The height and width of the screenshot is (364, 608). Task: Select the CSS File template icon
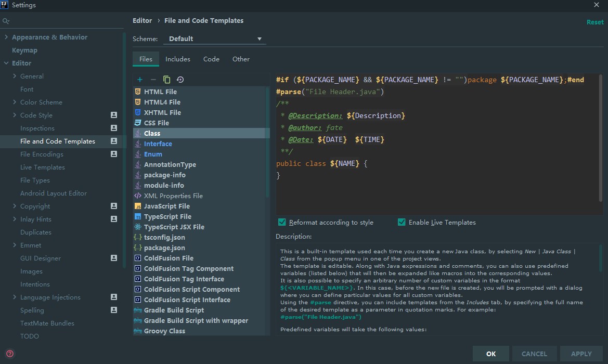138,123
